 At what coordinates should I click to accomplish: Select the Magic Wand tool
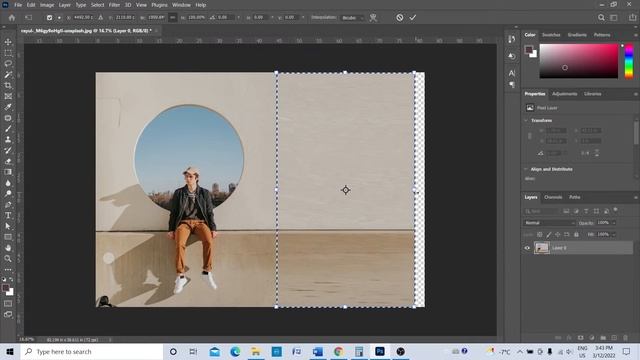click(x=8, y=75)
